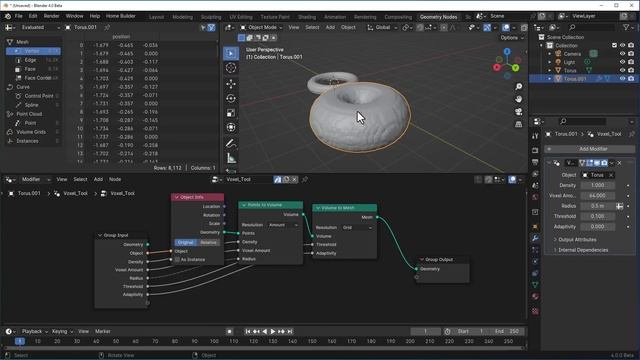
Task: Click the pan hand viewport gizmo
Action: click(518, 99)
